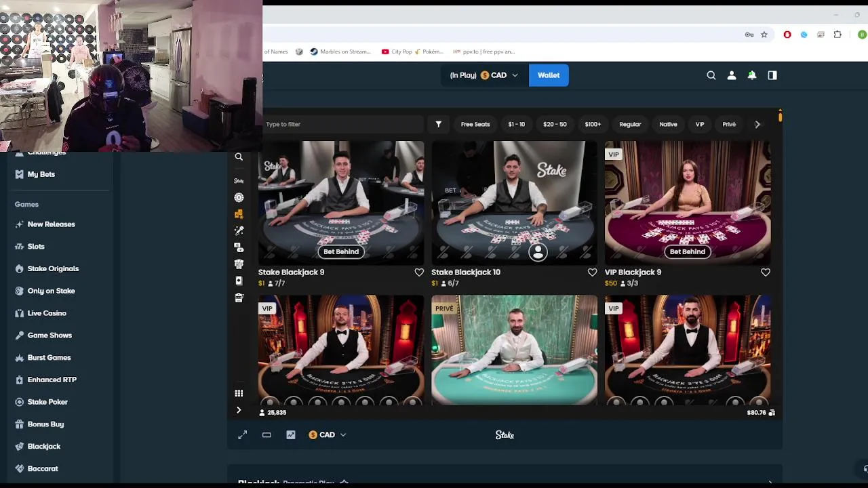The image size is (868, 488).
Task: Open Stake Poker from sidebar
Action: click(47, 402)
